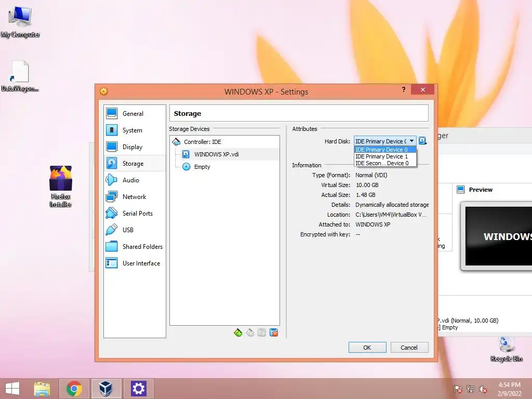The width and height of the screenshot is (532, 399).
Task: Select the Recycle Bin desktop icon
Action: [x=507, y=349]
